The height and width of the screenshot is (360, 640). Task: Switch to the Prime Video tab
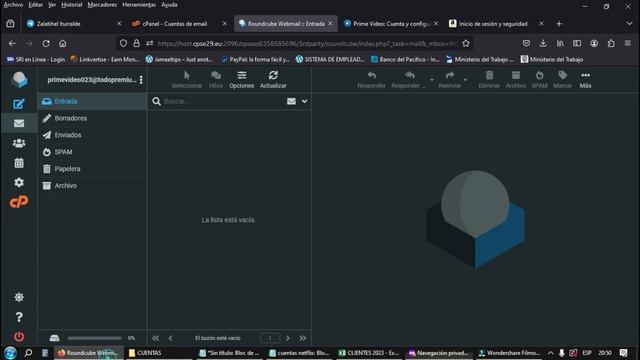click(x=391, y=24)
